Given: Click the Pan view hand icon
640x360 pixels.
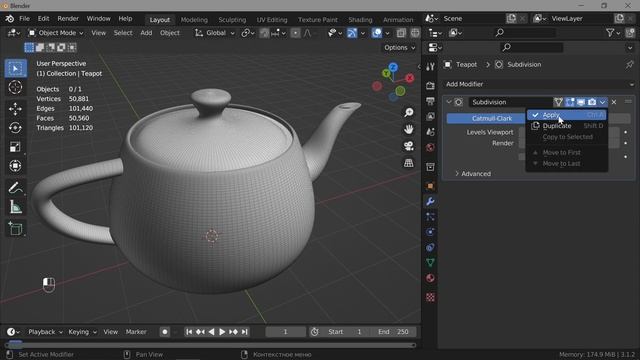Looking at the screenshot, I should pos(409,129).
